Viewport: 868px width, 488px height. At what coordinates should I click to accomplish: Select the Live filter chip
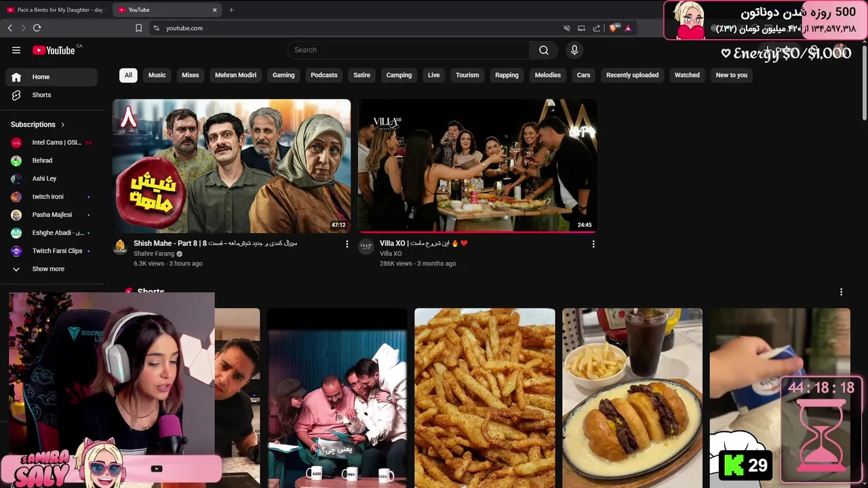(434, 75)
